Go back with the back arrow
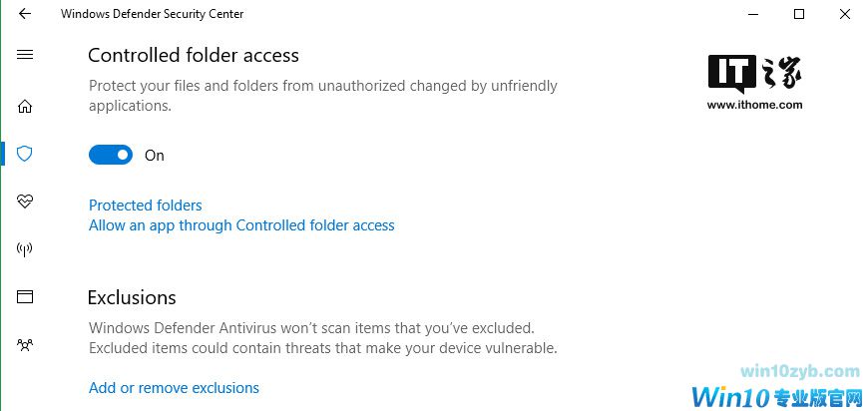The width and height of the screenshot is (868, 411). tap(25, 14)
